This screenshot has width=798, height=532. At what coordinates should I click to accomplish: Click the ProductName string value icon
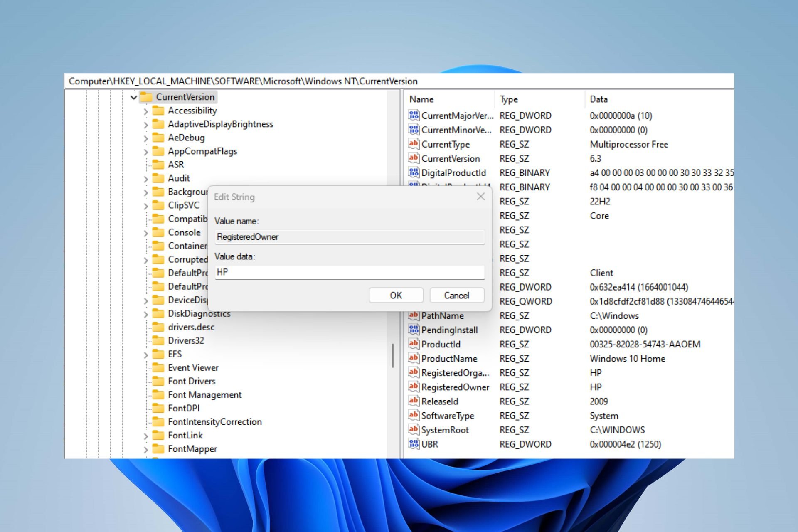414,358
